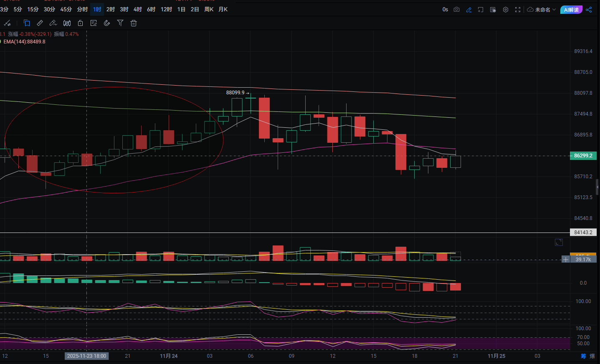
Task: Toggle the blue pencil drawing mode
Action: point(469,10)
